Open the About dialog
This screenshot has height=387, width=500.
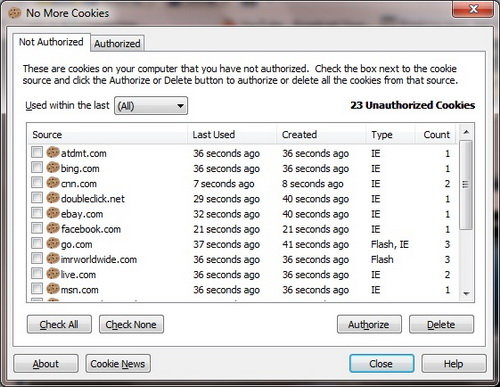coord(46,364)
